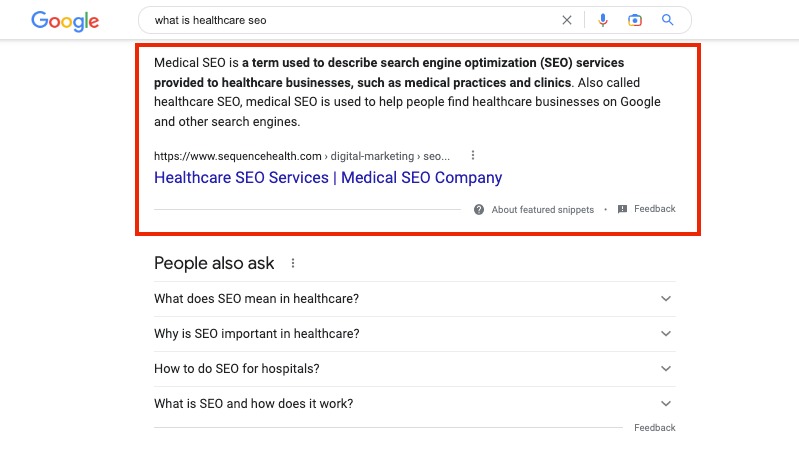Open People also ask three-dot options
The image size is (799, 455).
[x=293, y=264]
